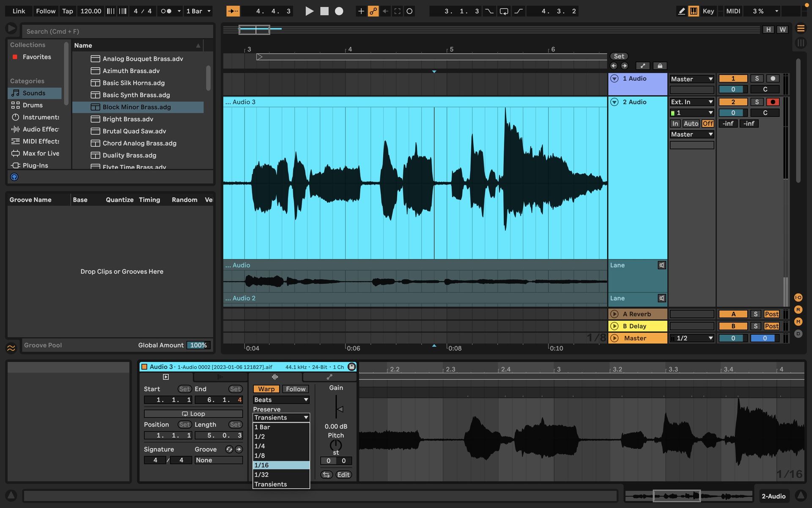Solo the 1 Audio track
Viewport: 812px width, 508px height.
(757, 78)
